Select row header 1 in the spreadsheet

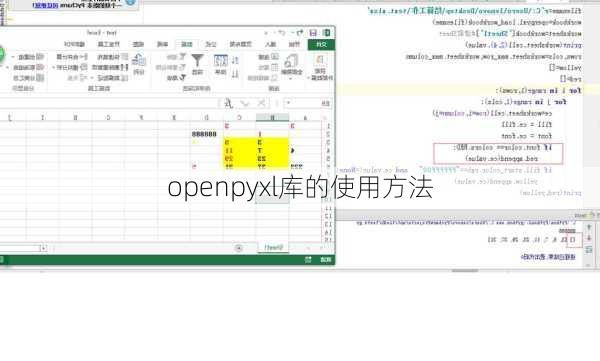[328, 126]
